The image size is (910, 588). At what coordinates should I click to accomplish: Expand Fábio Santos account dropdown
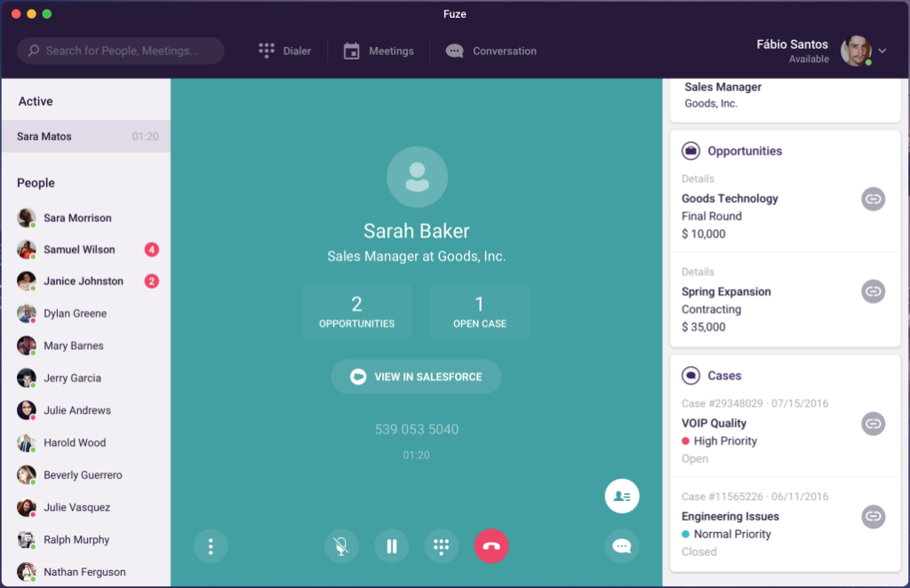pyautogui.click(x=882, y=51)
